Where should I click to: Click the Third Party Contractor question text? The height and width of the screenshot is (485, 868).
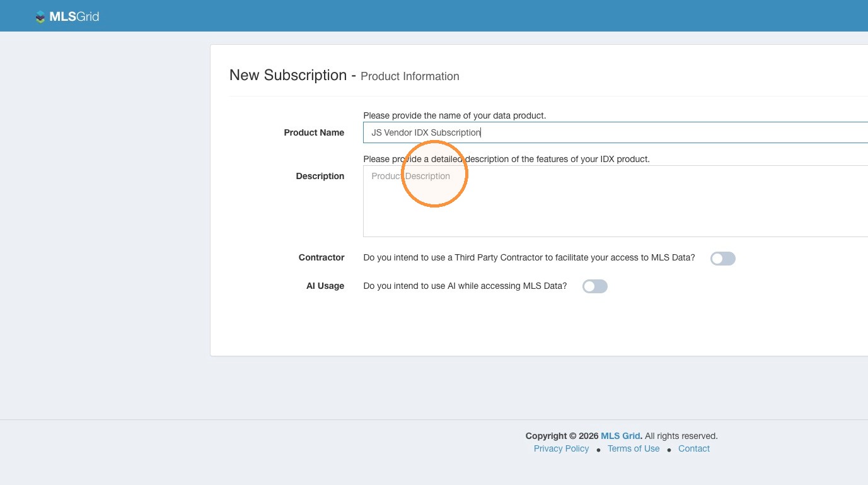pos(529,257)
